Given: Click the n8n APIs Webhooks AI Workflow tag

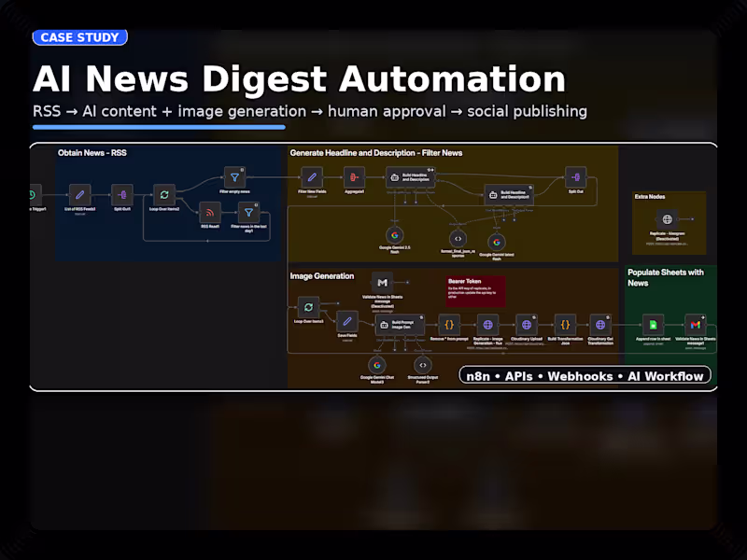Looking at the screenshot, I should [x=585, y=376].
